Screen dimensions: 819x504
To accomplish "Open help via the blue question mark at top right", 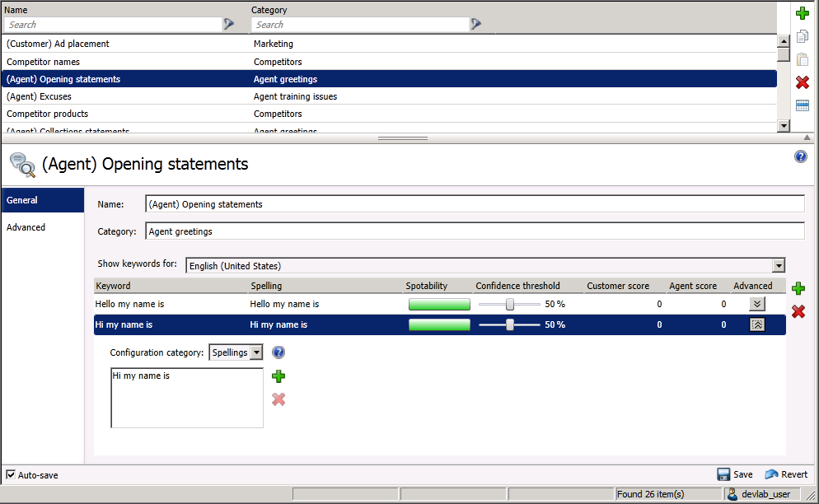I will [801, 156].
